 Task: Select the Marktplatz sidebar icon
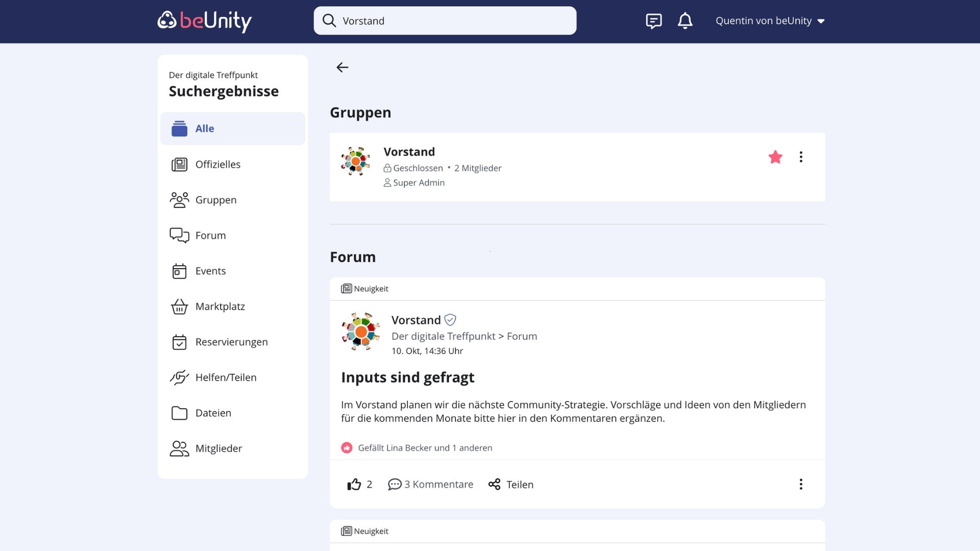tap(179, 306)
